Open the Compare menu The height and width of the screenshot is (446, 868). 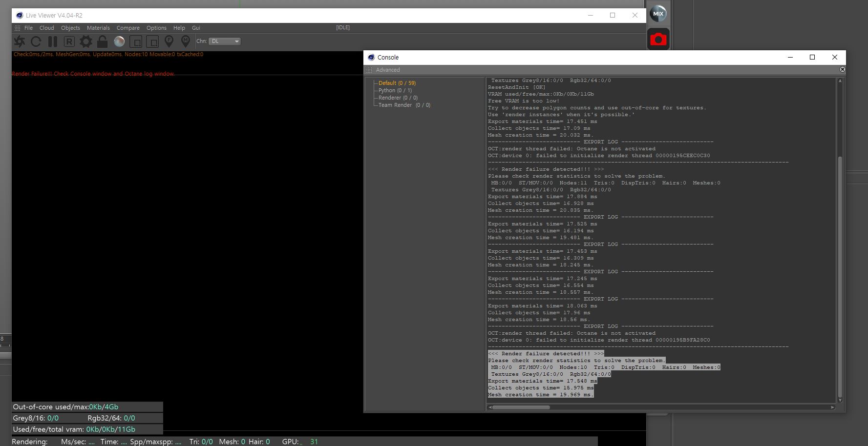coord(128,28)
